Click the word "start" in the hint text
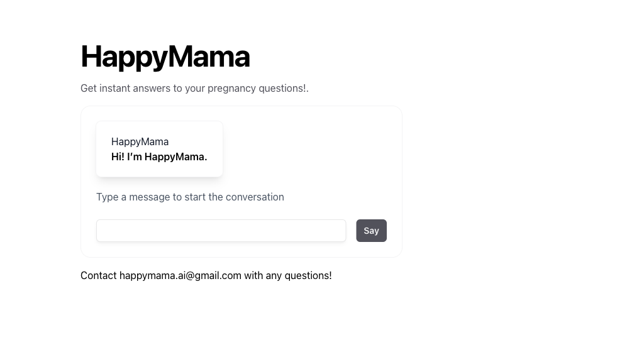The height and width of the screenshot is (362, 644). (195, 197)
